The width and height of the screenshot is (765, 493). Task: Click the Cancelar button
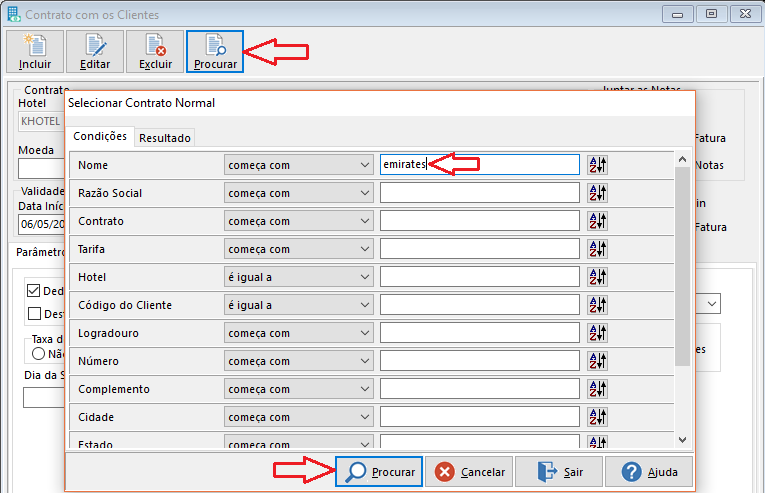(x=469, y=472)
